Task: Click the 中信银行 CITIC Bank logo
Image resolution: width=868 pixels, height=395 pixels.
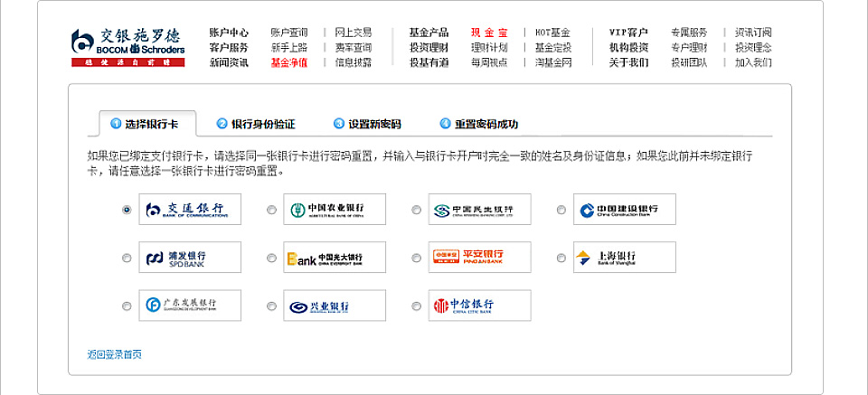Action: (x=479, y=306)
